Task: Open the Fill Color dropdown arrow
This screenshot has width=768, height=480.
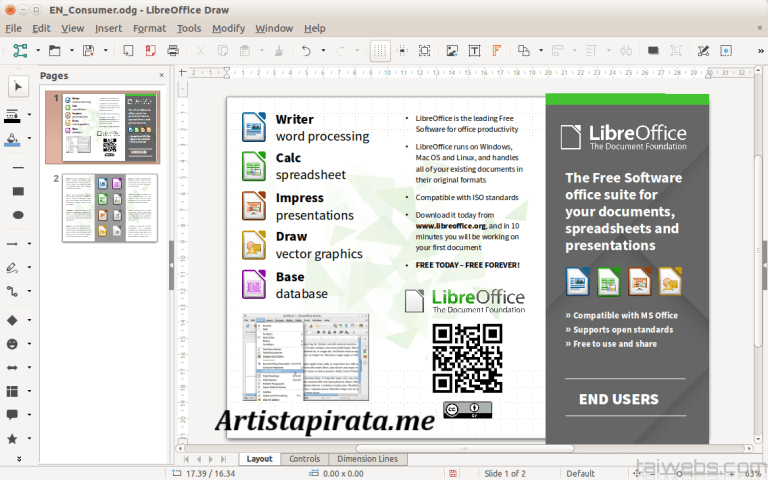Action: coord(29,139)
